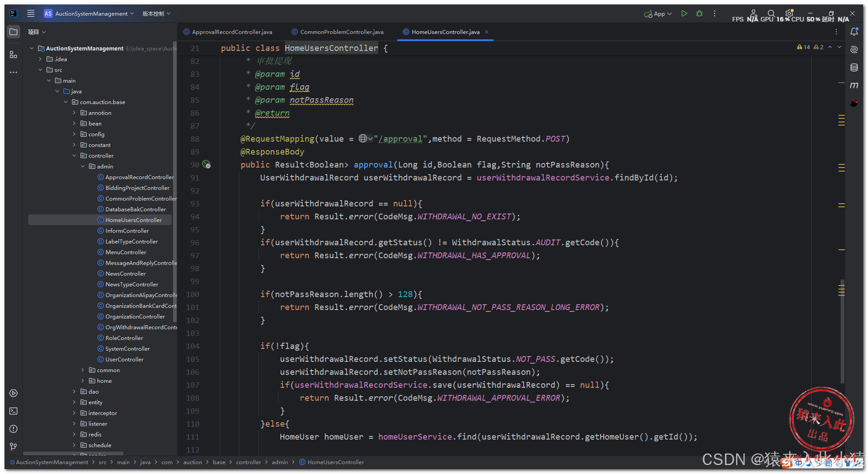Click the Debug bug icon
The image size is (868, 474).
tap(699, 13)
